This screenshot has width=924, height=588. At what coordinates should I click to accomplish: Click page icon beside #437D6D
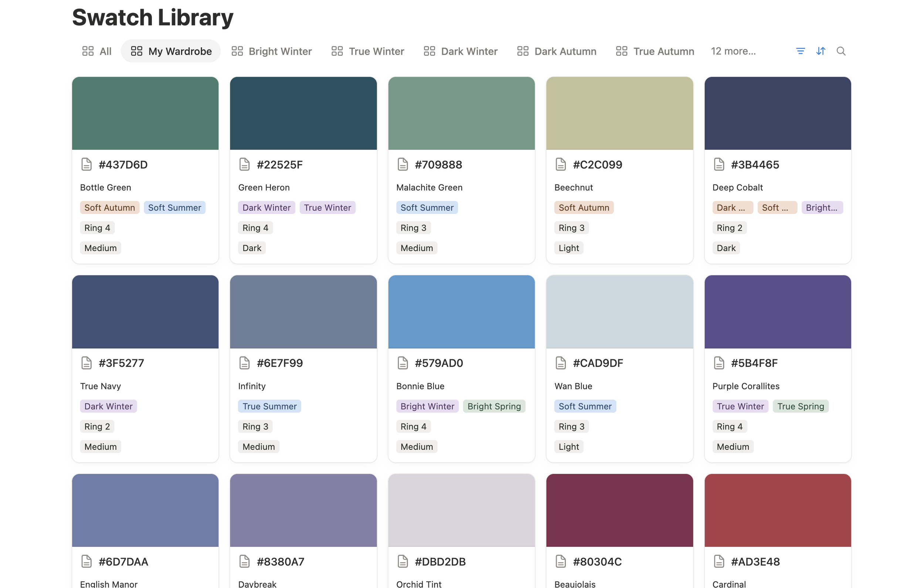pyautogui.click(x=86, y=164)
